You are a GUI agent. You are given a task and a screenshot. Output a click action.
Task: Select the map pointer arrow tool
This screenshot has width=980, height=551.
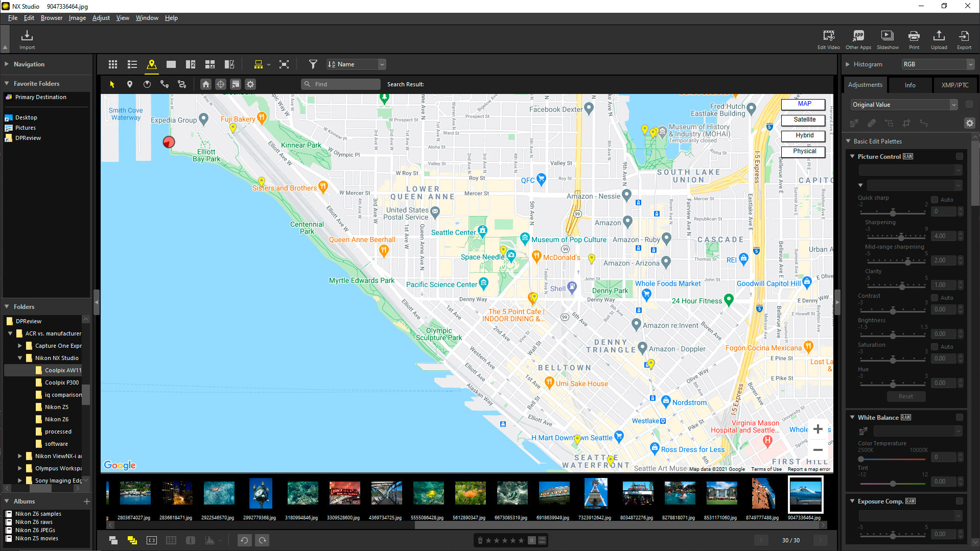[x=112, y=84]
